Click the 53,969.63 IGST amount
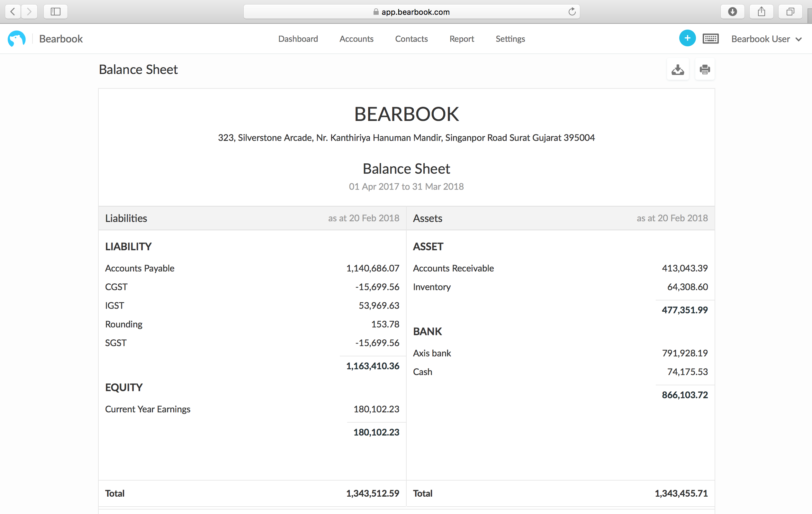 click(x=379, y=306)
